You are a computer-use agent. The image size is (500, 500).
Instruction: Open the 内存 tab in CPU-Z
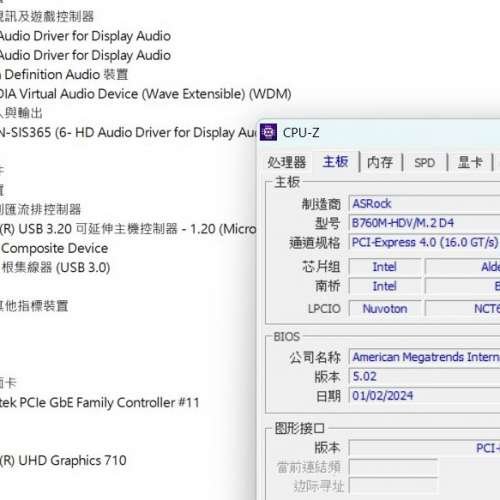380,162
